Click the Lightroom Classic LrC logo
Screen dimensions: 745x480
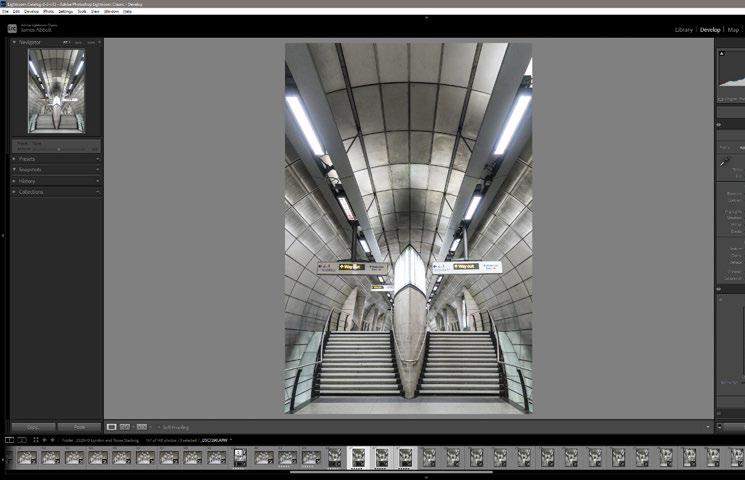12,29
